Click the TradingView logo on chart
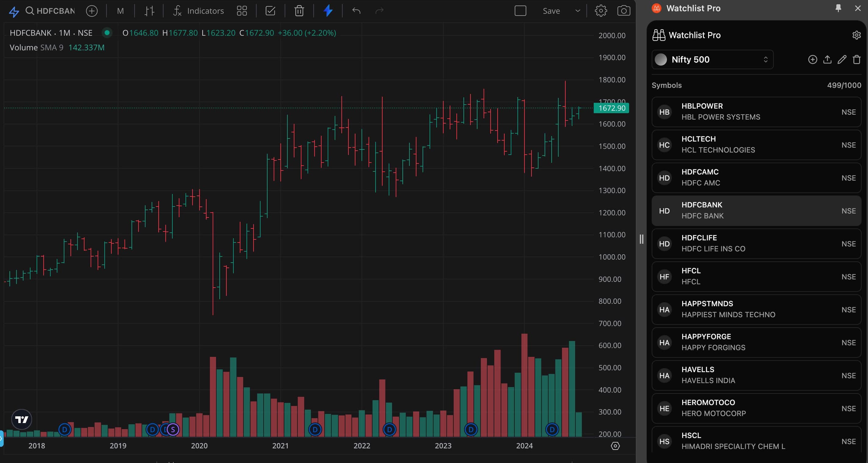 click(x=22, y=419)
